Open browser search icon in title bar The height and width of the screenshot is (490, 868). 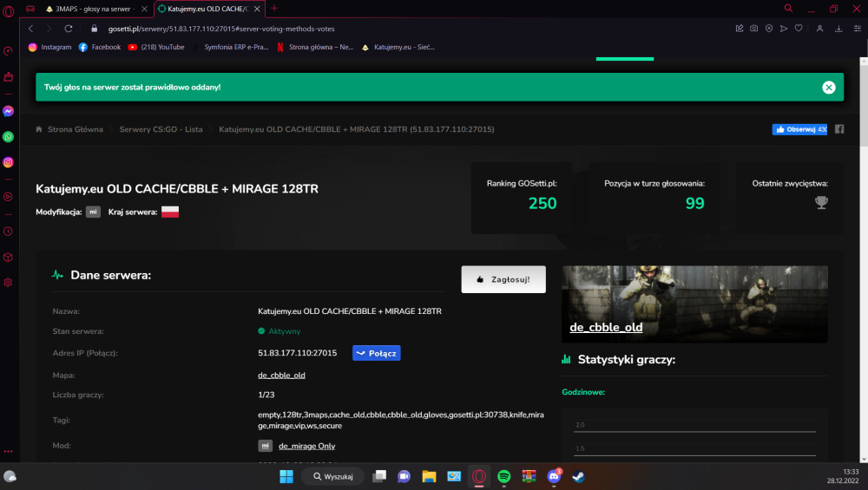[788, 9]
